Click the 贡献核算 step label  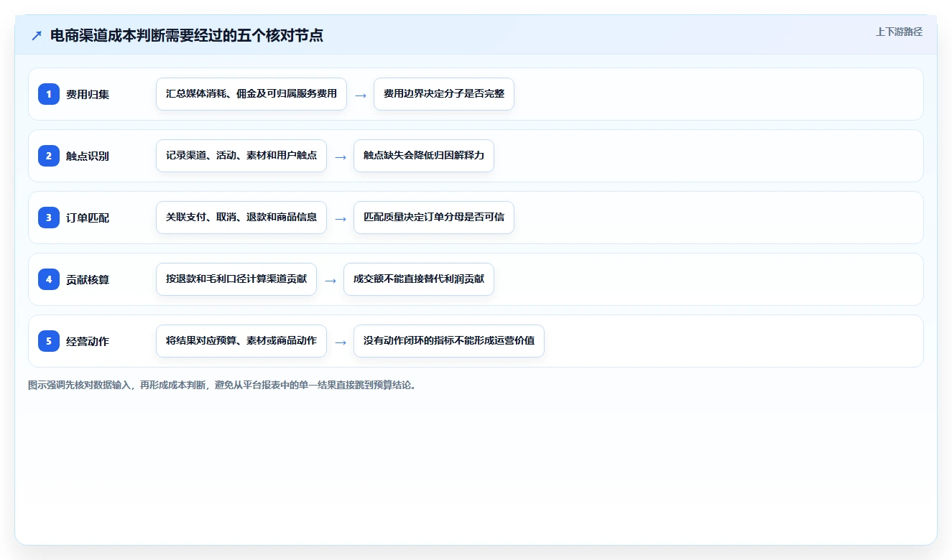click(88, 279)
